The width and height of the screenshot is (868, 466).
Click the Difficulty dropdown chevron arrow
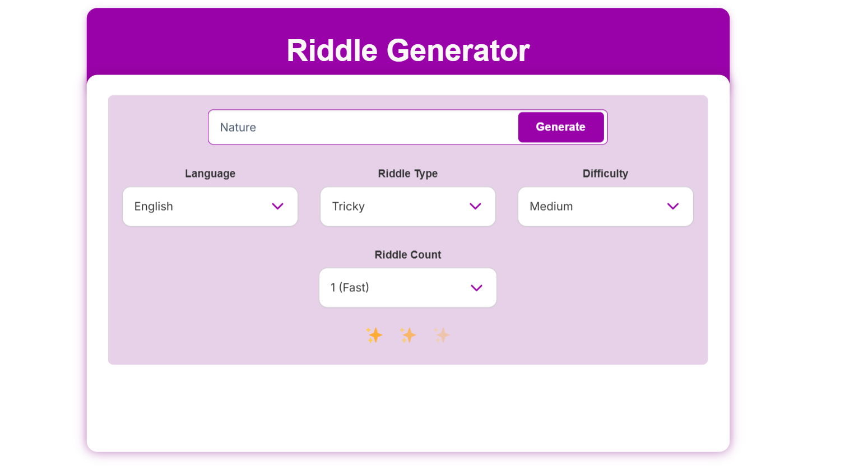coord(673,206)
